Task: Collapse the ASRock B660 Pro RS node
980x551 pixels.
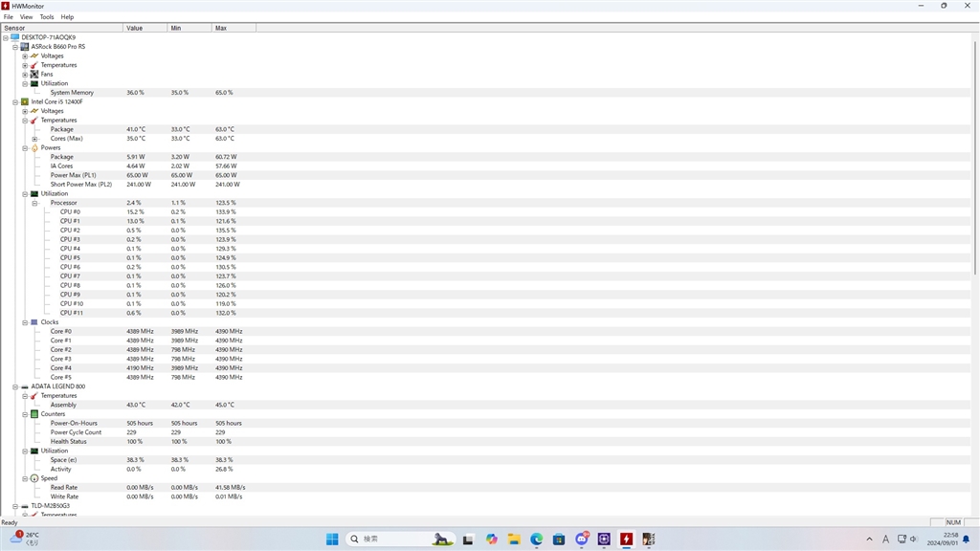Action: pos(15,47)
